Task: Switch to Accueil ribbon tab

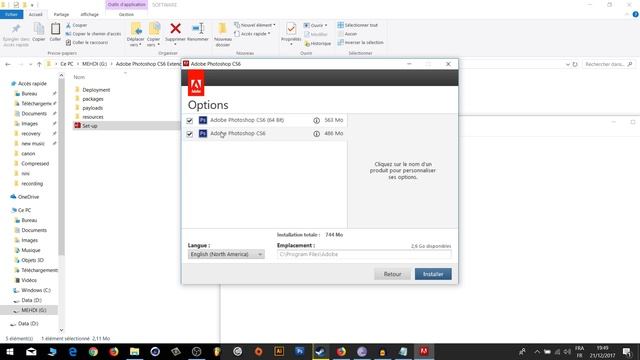Action: 36,14
